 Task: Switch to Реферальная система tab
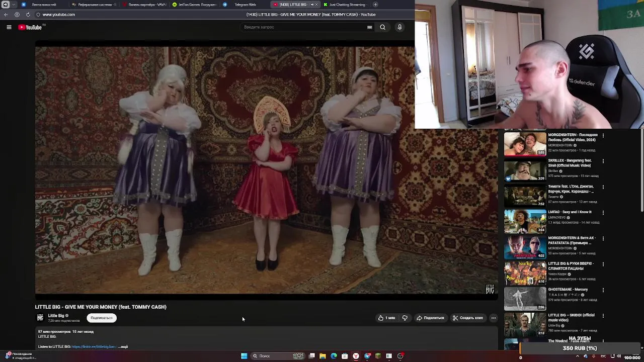[x=94, y=5]
